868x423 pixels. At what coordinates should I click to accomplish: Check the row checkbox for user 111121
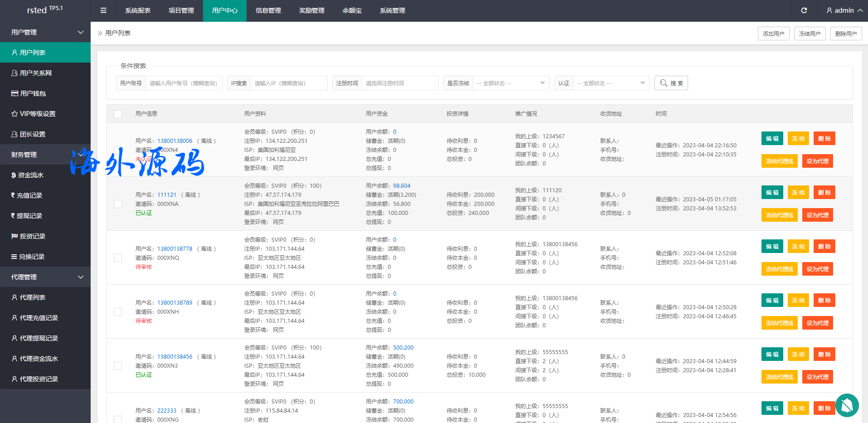pos(118,204)
